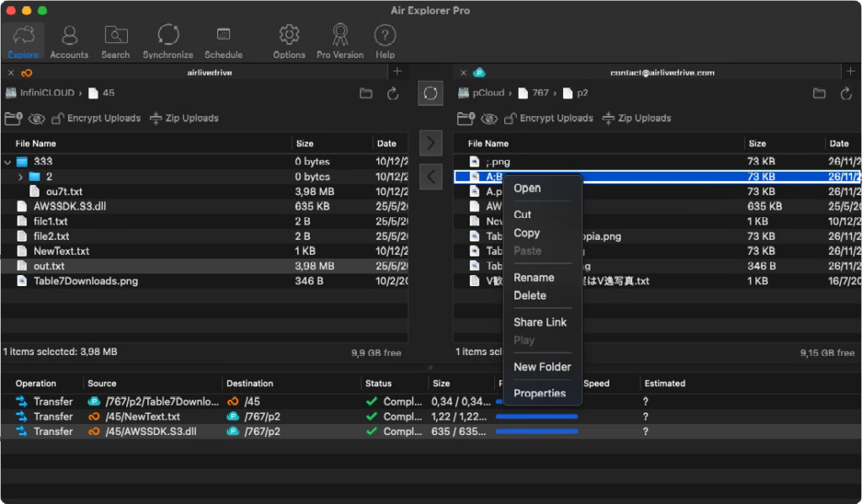Open the Help section
The height and width of the screenshot is (504, 862).
(x=385, y=39)
